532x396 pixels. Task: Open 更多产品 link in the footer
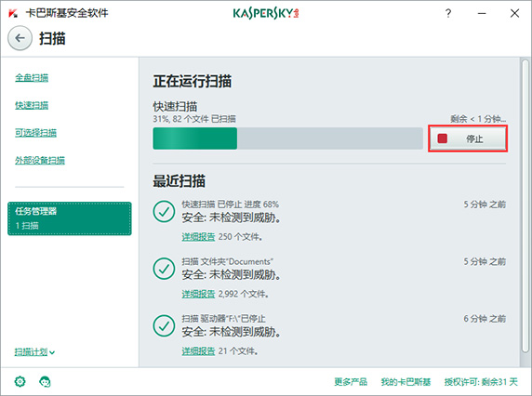[x=351, y=382]
